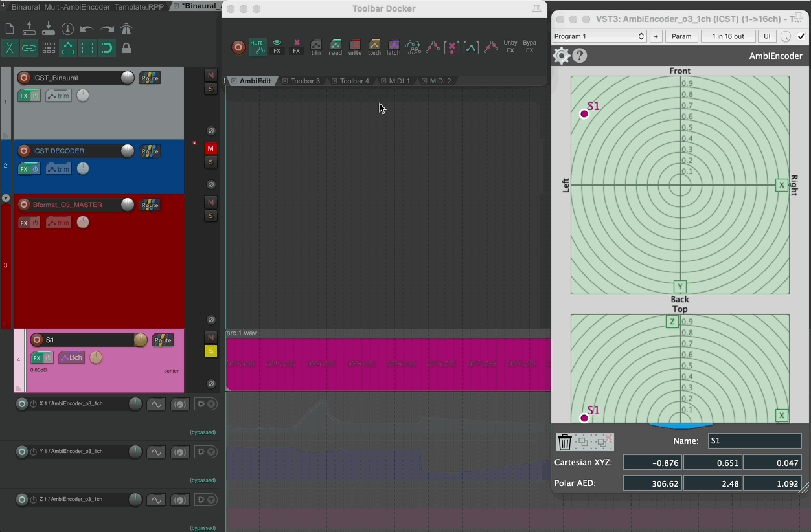Click the project info icon
The height and width of the screenshot is (532, 811).
pyautogui.click(x=67, y=28)
